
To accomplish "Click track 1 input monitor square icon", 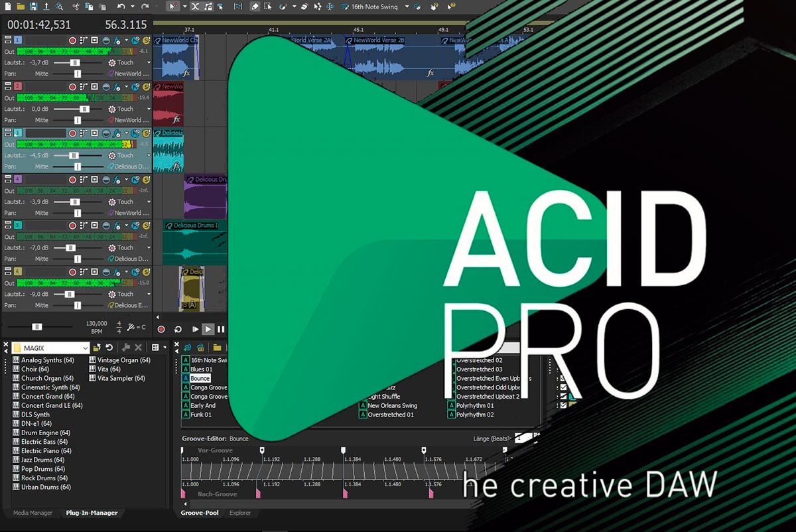I will click(94, 40).
